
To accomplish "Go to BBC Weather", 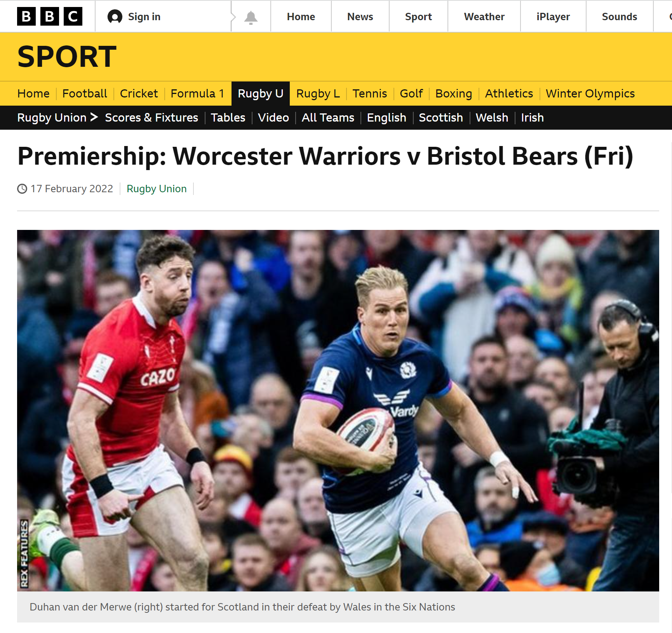I will 484,17.
